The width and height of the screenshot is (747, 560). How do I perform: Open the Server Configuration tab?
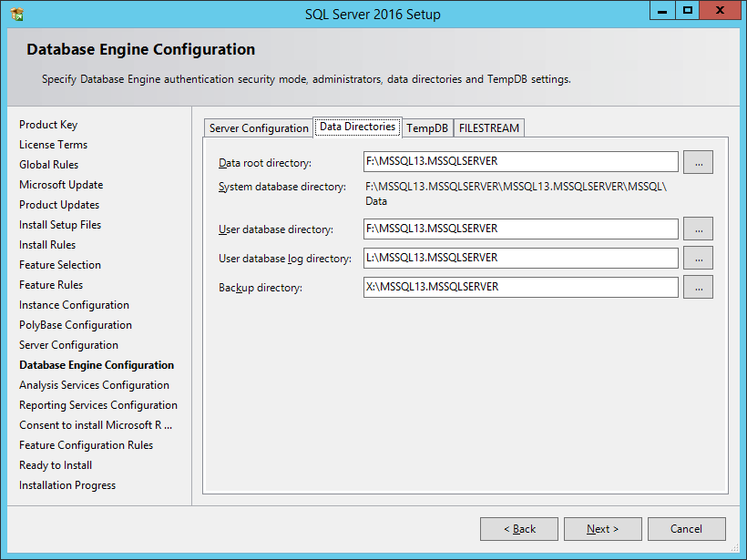[258, 127]
